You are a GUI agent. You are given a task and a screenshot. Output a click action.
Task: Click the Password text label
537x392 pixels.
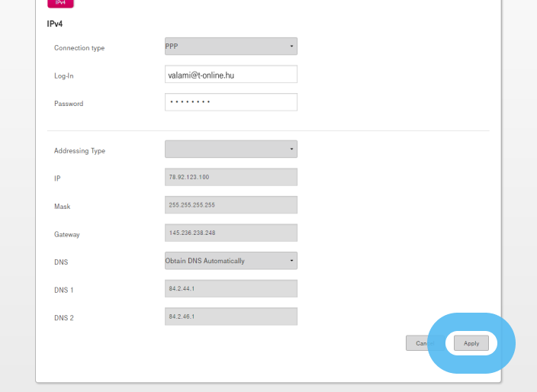pyautogui.click(x=69, y=104)
